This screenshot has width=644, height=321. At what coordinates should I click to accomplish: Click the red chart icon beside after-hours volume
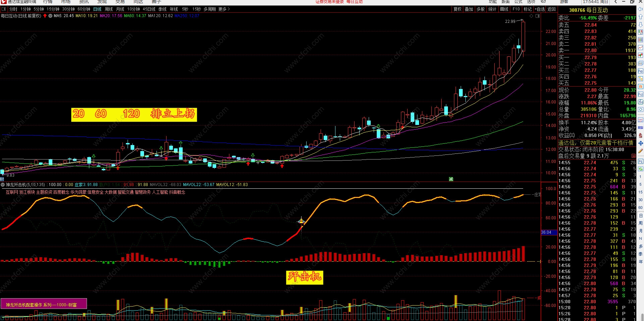click(x=633, y=156)
